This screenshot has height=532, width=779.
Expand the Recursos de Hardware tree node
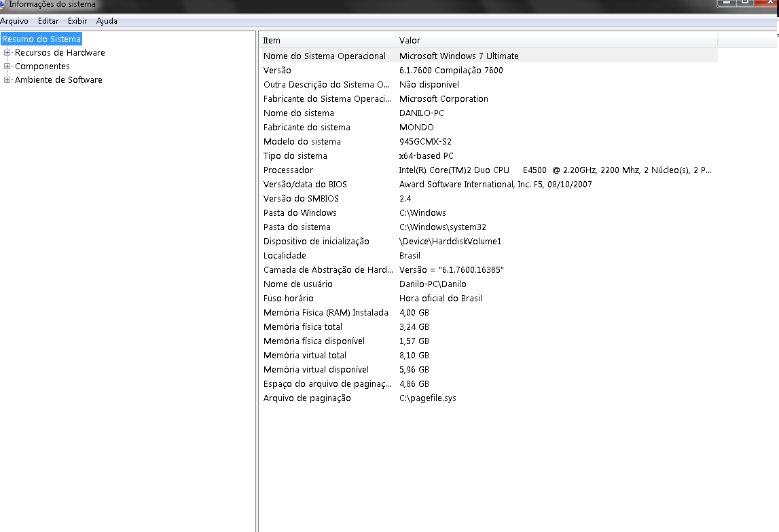point(7,53)
